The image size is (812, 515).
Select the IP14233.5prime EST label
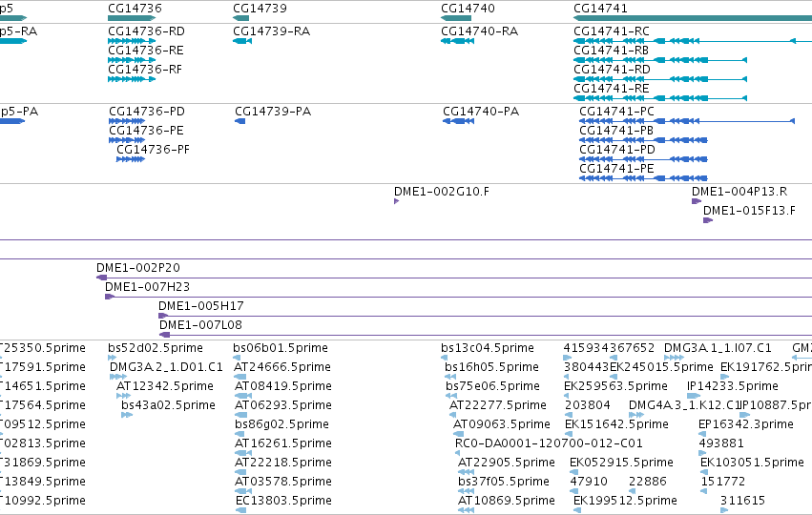point(733,386)
